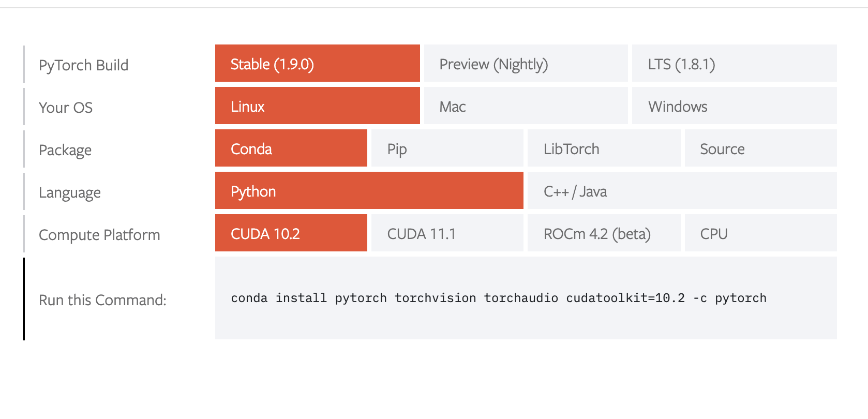
Task: Select LibTorch as the package
Action: coord(603,148)
